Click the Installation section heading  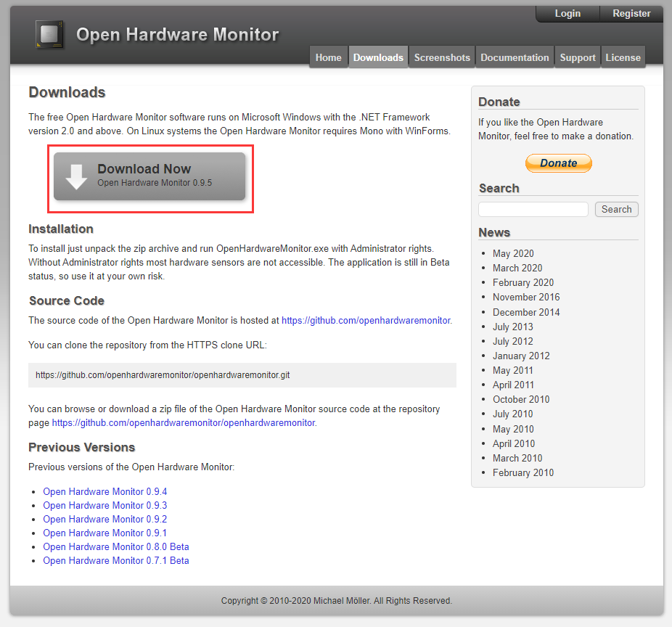(x=61, y=229)
